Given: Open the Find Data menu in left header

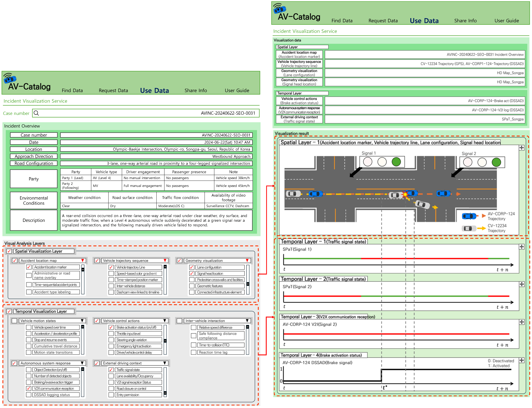Looking at the screenshot, I should tap(72, 91).
